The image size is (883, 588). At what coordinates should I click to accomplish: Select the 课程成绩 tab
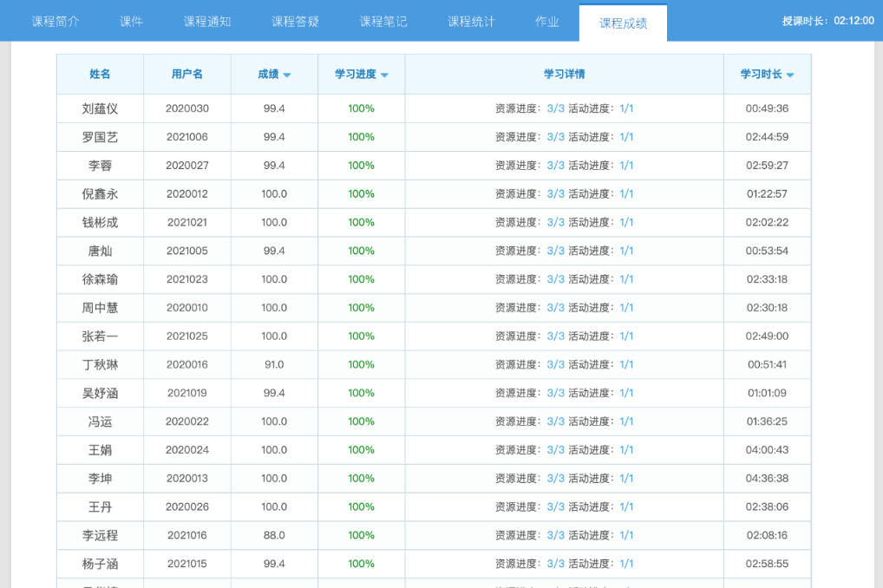click(x=623, y=23)
